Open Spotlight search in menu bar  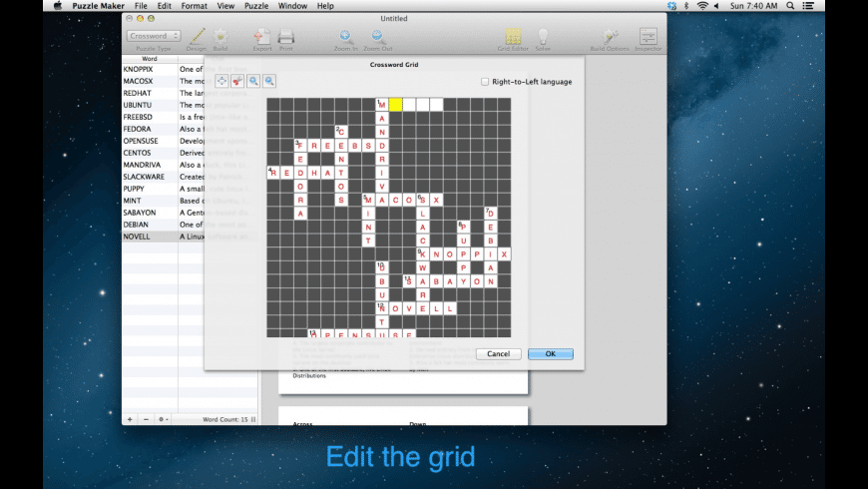pyautogui.click(x=790, y=6)
